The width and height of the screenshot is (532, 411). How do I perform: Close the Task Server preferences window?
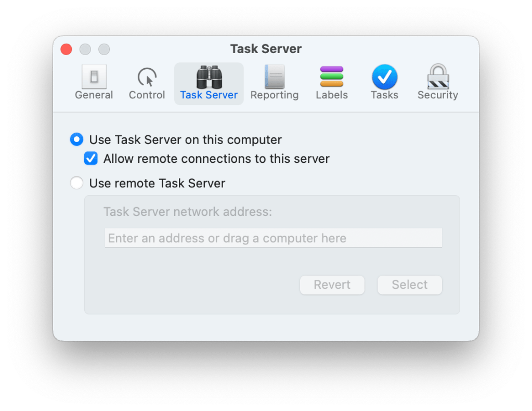point(67,49)
